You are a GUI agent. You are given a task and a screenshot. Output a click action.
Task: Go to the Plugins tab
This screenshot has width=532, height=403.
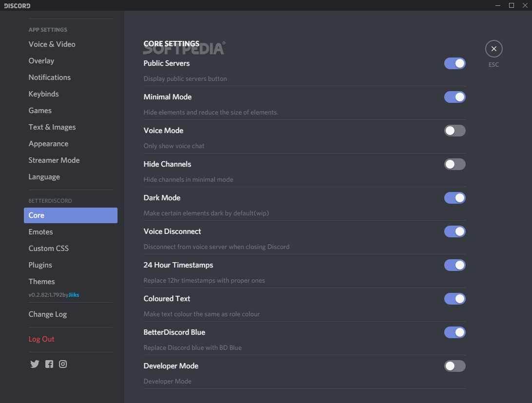tap(71, 266)
